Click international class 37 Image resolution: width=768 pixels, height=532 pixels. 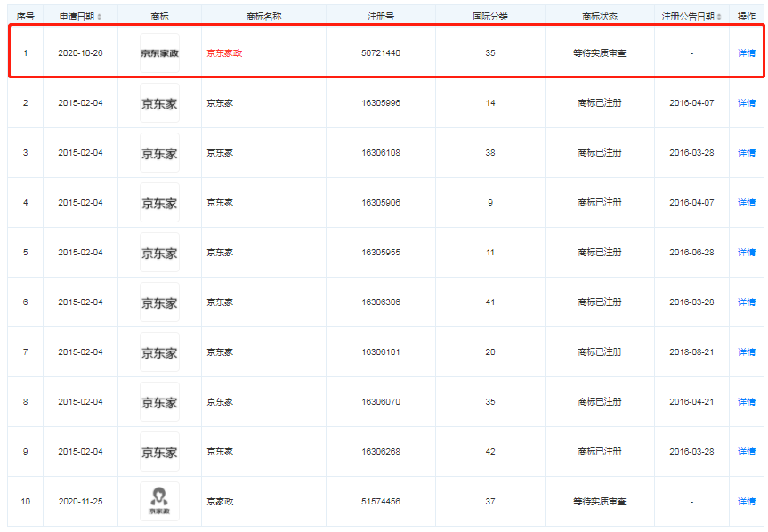point(490,501)
